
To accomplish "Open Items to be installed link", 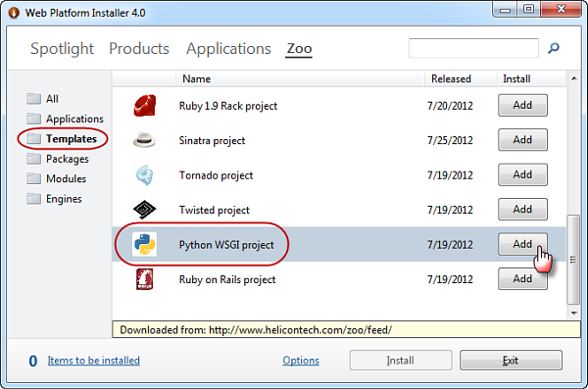I will pyautogui.click(x=94, y=361).
